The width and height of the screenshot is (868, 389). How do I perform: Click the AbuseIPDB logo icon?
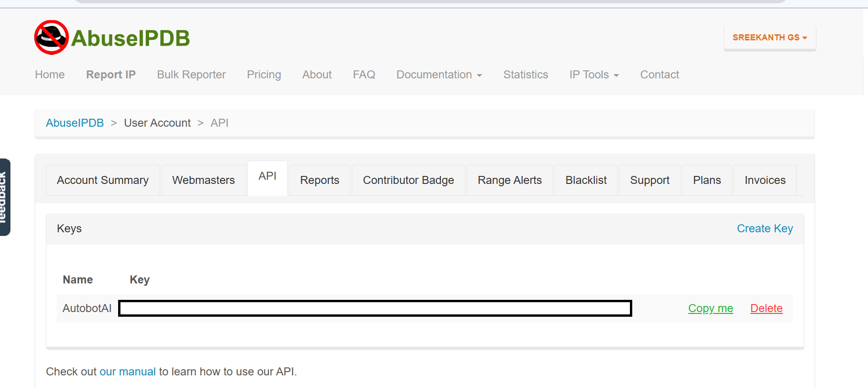pyautogui.click(x=51, y=38)
